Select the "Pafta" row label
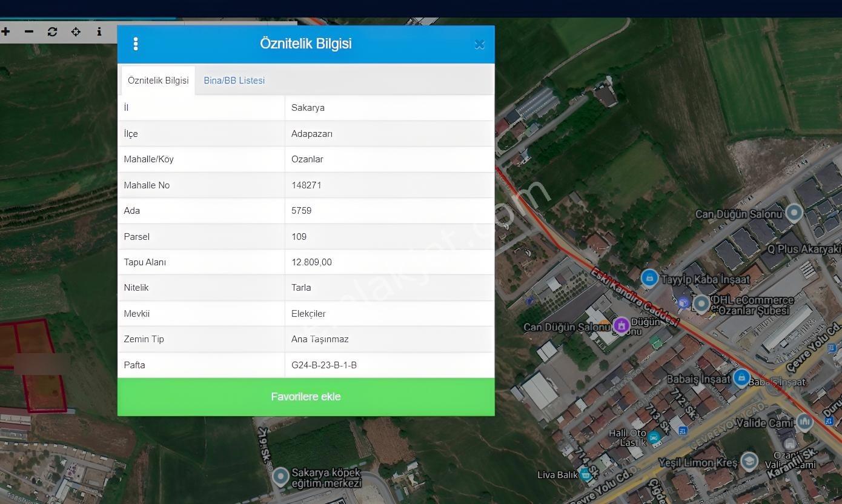842x504 pixels. pyautogui.click(x=134, y=365)
